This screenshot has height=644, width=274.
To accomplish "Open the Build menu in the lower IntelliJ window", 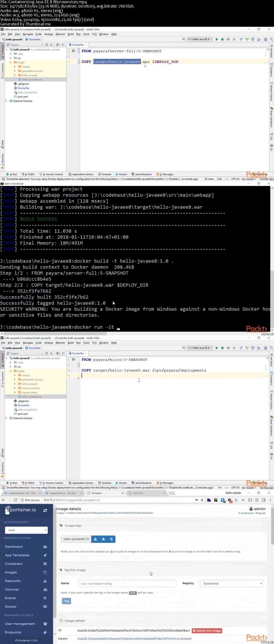I will (x=71, y=343).
